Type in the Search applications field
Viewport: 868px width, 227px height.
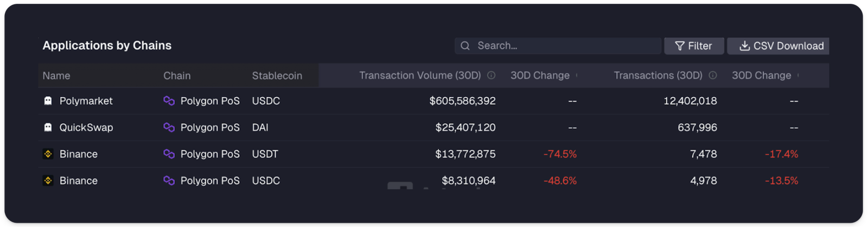(x=564, y=46)
